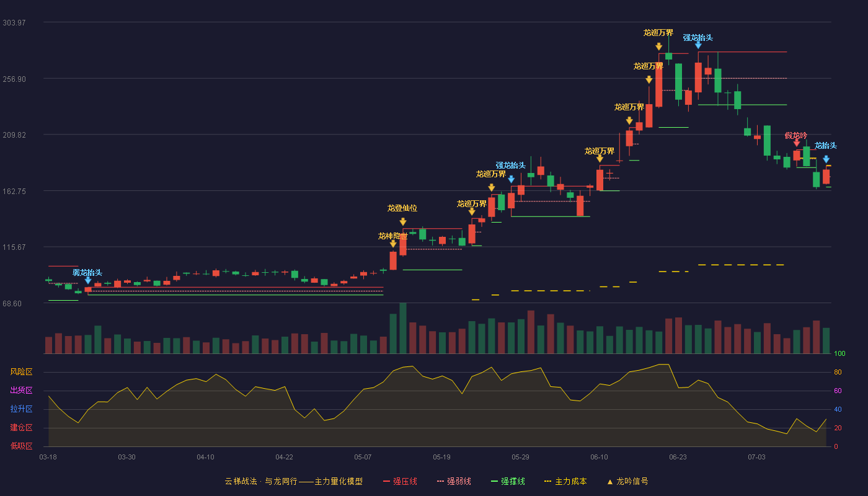Click the 出货区 zone label
Screen dimensions: 868x496
tap(21, 391)
